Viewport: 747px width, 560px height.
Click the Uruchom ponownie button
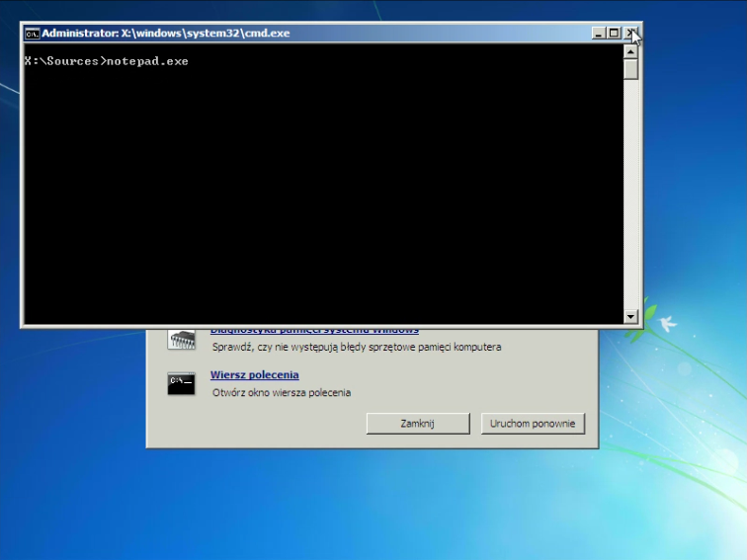click(x=533, y=424)
